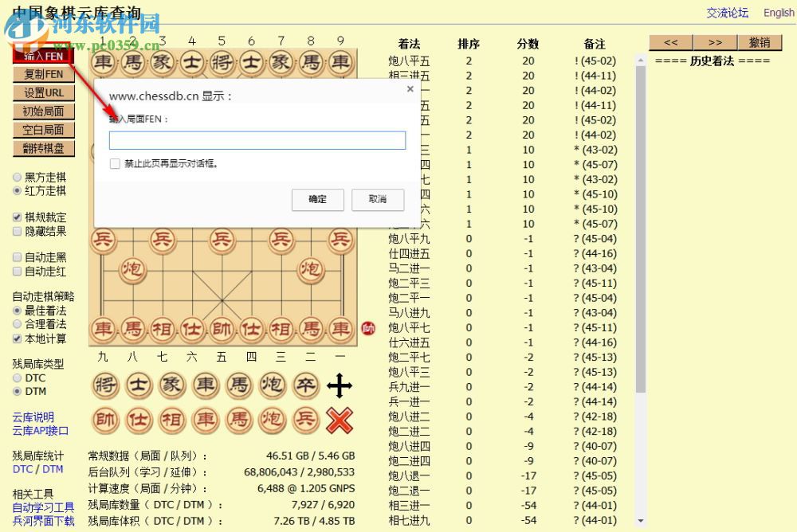
Task: Switch site language to English
Action: 779,13
